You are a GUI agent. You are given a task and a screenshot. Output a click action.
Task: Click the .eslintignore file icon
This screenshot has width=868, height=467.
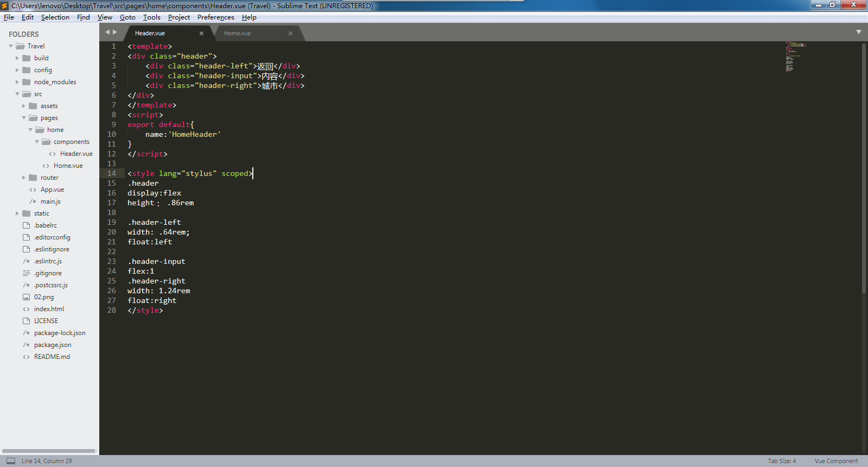pyautogui.click(x=26, y=249)
